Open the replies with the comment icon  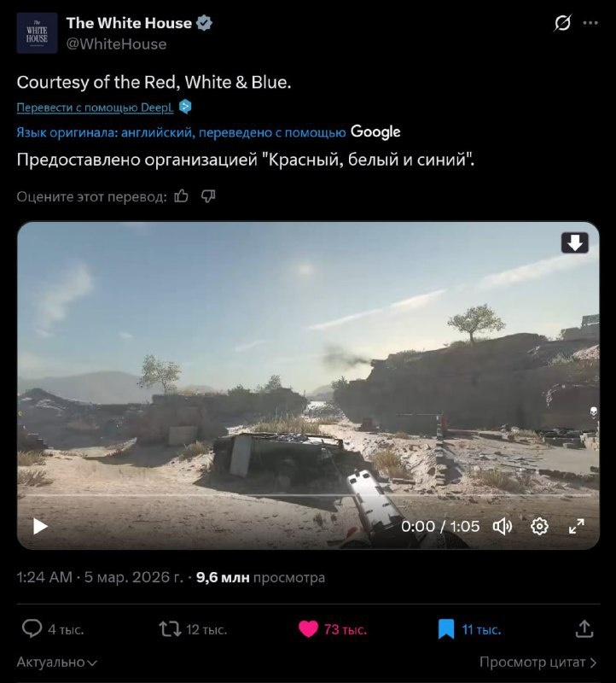click(x=32, y=629)
